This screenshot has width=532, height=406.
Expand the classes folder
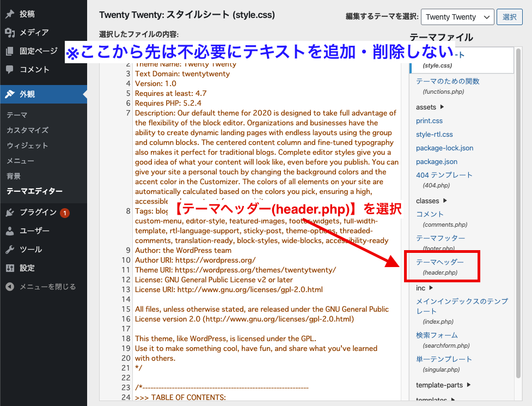[432, 201]
